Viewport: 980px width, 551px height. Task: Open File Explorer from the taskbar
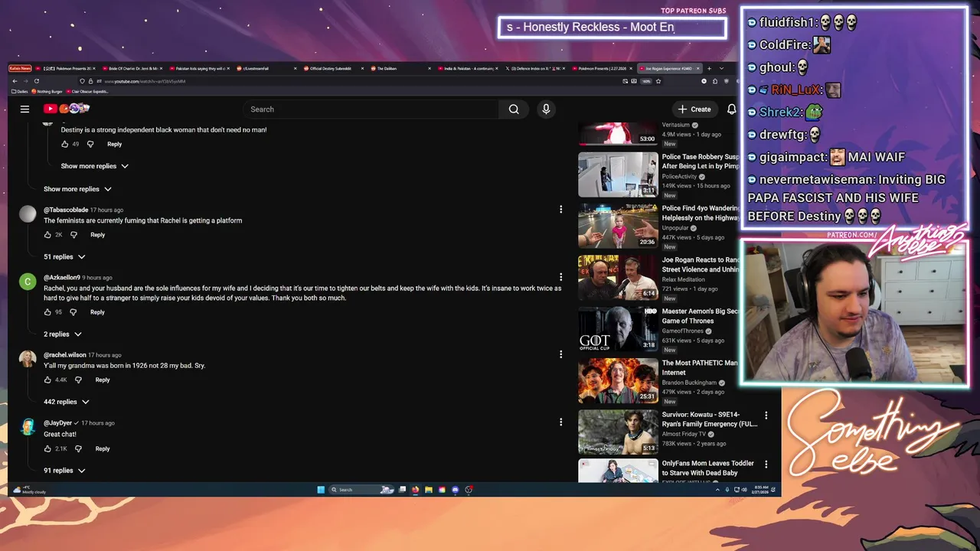(429, 490)
